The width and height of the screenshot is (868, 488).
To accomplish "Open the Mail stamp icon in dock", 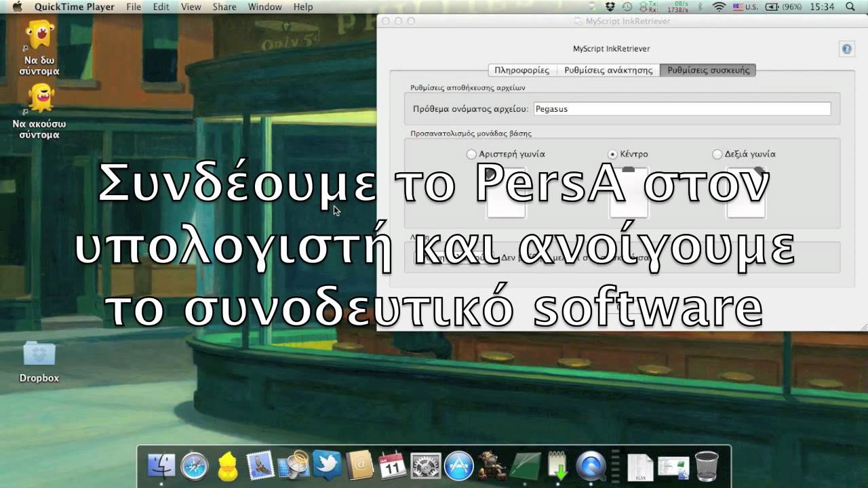I will pos(260,466).
